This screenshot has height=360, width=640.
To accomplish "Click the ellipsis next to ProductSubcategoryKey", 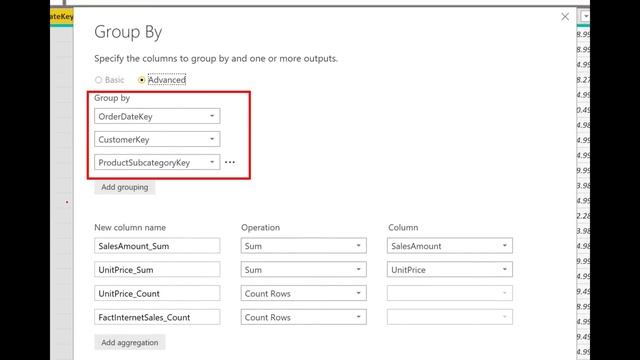I will pyautogui.click(x=230, y=162).
